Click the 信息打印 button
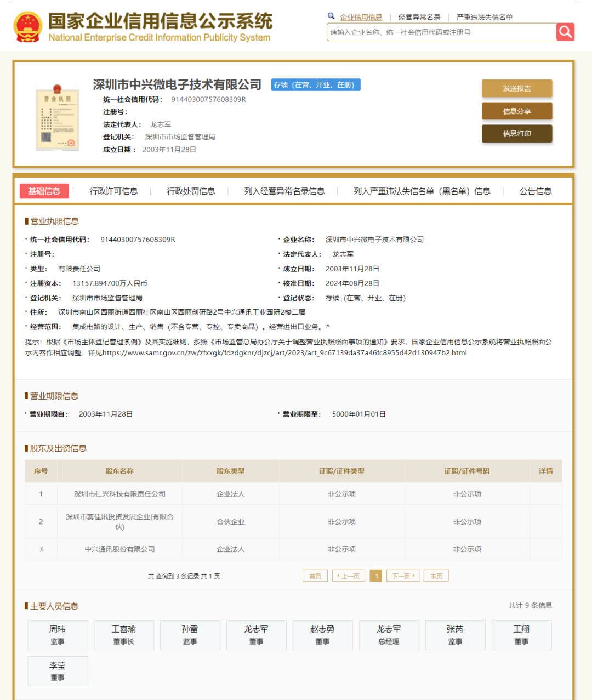The height and width of the screenshot is (700, 592). tap(517, 134)
